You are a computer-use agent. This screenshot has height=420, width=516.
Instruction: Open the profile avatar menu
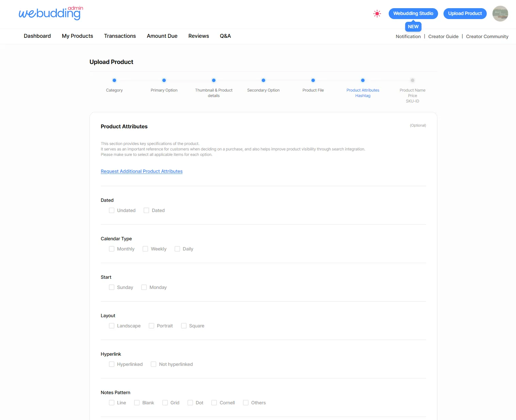click(500, 14)
